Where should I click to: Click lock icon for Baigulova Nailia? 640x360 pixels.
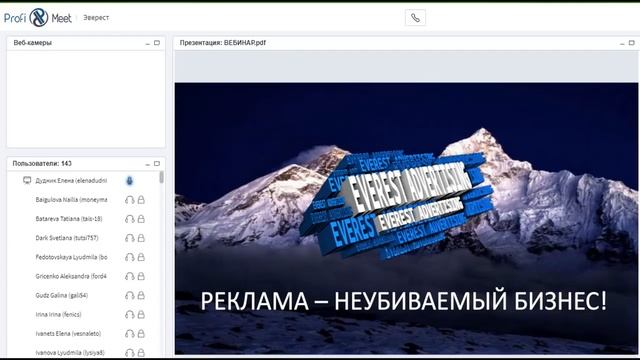point(141,200)
